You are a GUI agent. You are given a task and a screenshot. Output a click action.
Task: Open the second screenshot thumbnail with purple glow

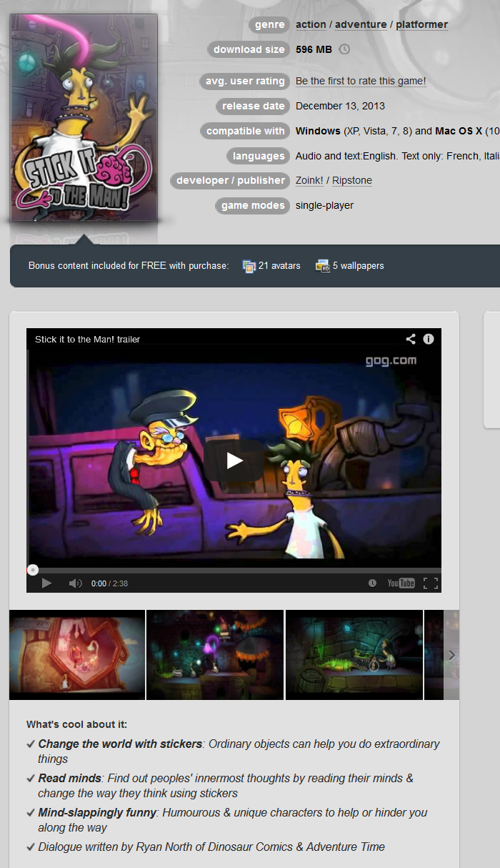pos(215,655)
